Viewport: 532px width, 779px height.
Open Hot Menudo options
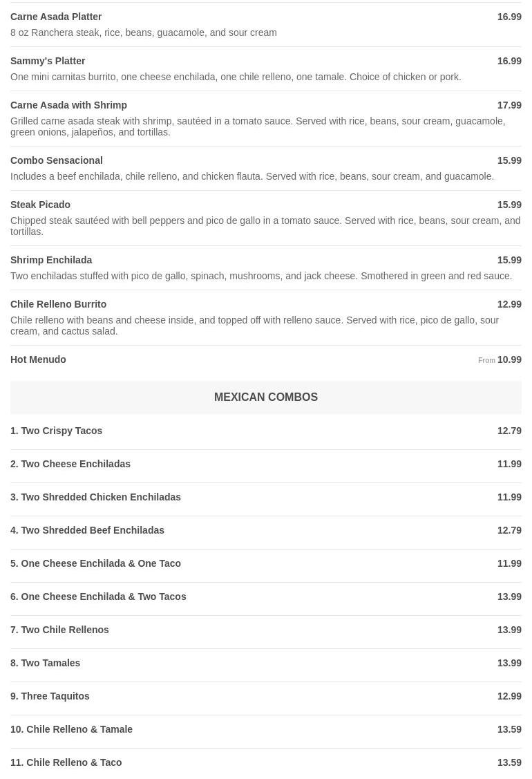pyautogui.click(x=38, y=359)
